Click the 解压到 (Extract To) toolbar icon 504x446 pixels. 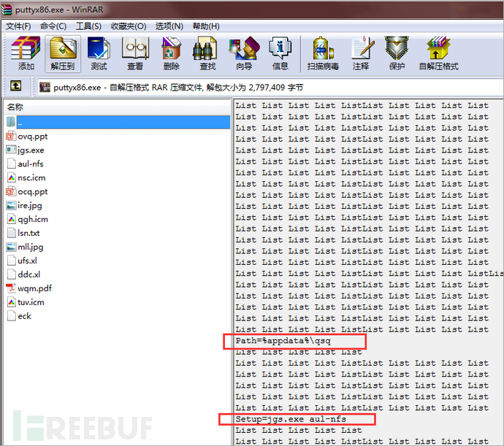(x=63, y=48)
